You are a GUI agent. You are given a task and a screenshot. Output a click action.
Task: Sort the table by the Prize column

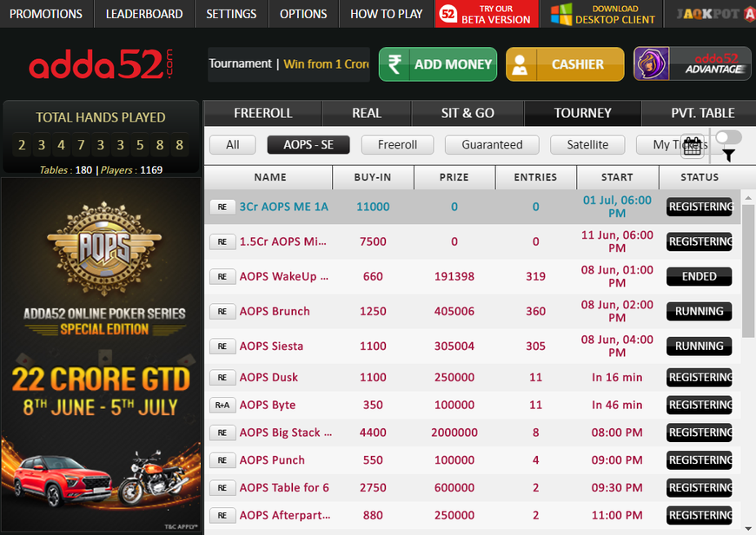coord(454,177)
